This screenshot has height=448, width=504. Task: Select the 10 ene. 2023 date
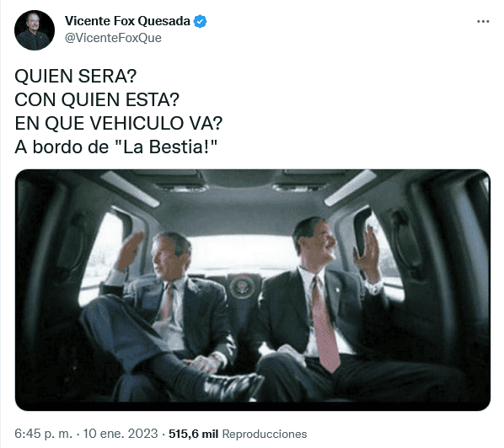point(121,434)
